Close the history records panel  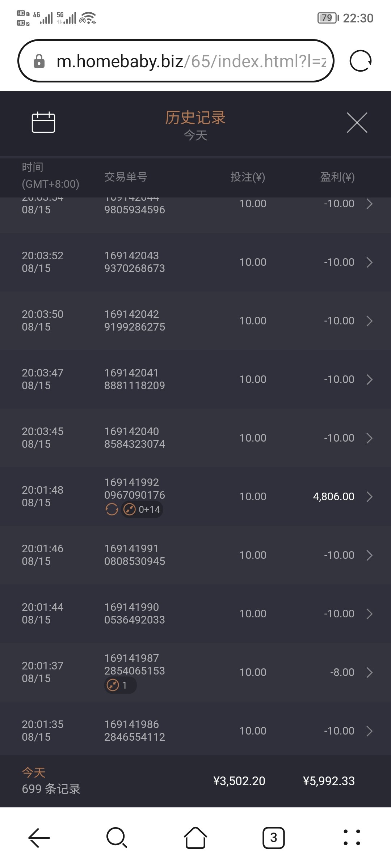[357, 123]
